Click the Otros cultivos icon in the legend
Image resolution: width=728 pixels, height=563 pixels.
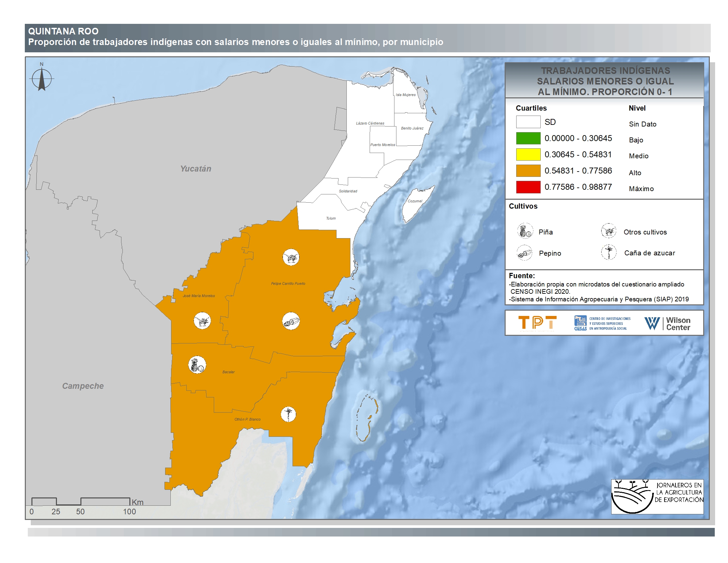tap(609, 231)
